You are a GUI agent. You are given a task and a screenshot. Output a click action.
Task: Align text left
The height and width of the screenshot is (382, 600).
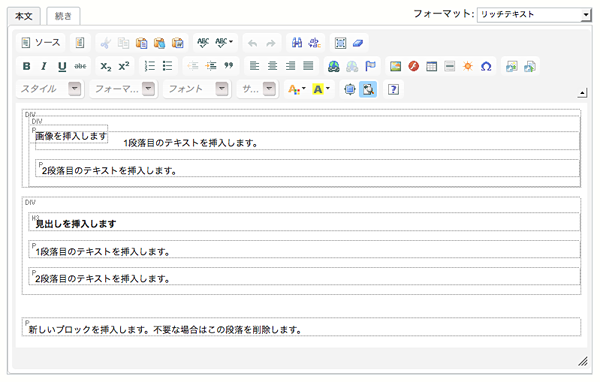tap(254, 66)
